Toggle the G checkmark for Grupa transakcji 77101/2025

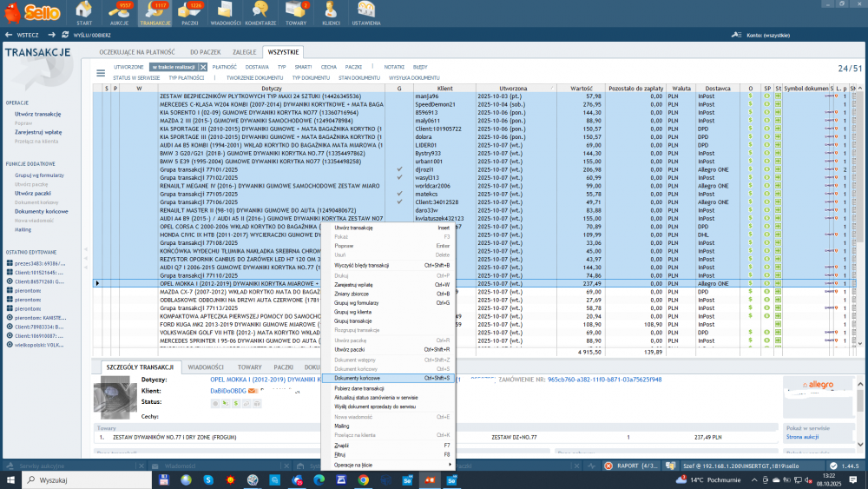coord(399,169)
